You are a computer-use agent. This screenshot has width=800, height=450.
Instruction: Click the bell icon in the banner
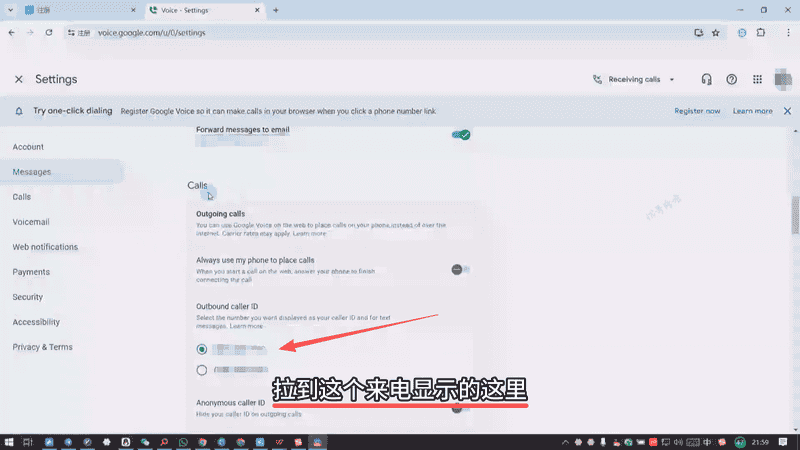tap(19, 111)
